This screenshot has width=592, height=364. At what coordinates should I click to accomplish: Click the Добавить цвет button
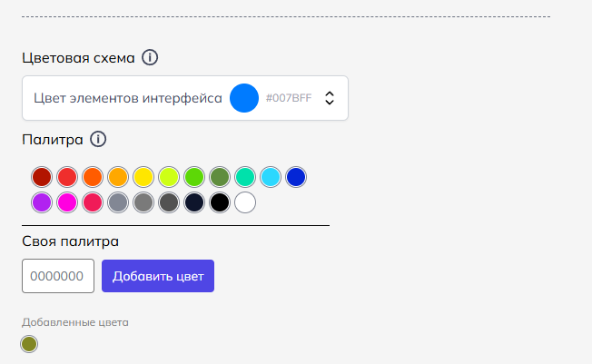point(158,276)
